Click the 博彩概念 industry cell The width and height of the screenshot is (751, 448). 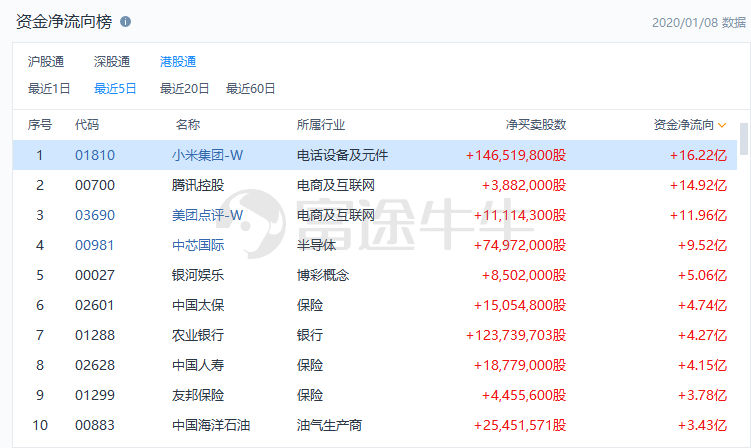[x=323, y=275]
